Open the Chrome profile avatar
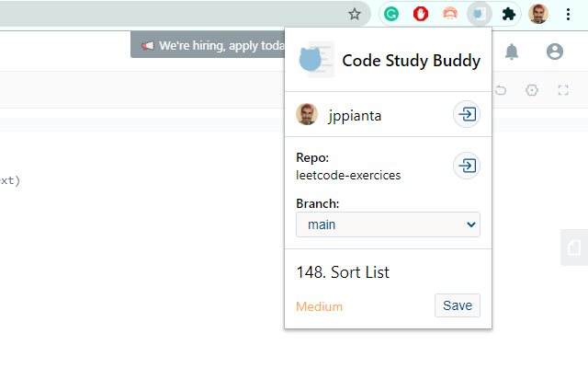Image resolution: width=588 pixels, height=368 pixels. (538, 14)
